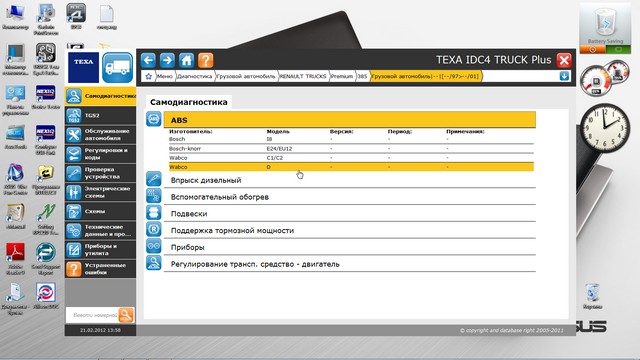This screenshot has width=640, height=360.
Task: Open Устраненные ошибки sidebar item
Action: (x=100, y=269)
